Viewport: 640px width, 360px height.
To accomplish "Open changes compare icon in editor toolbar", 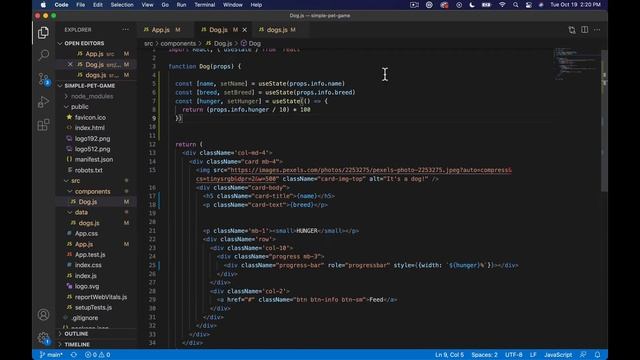I will click(x=572, y=30).
